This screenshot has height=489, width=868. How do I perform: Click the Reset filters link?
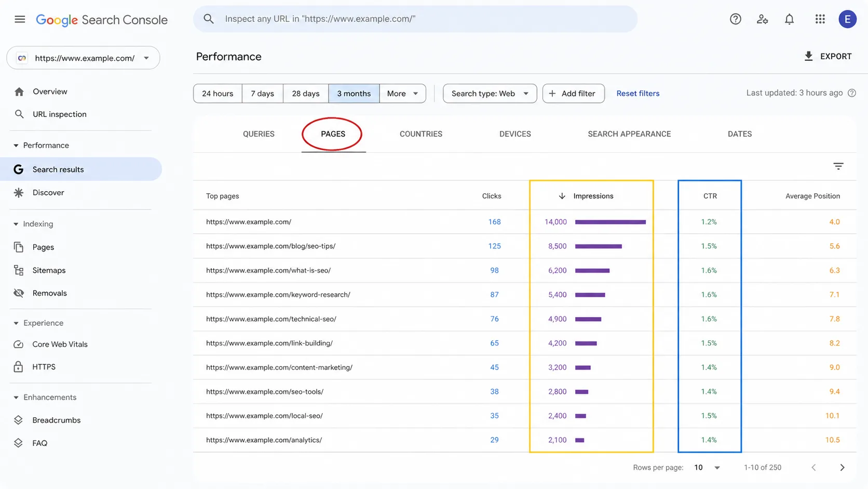[x=638, y=94]
